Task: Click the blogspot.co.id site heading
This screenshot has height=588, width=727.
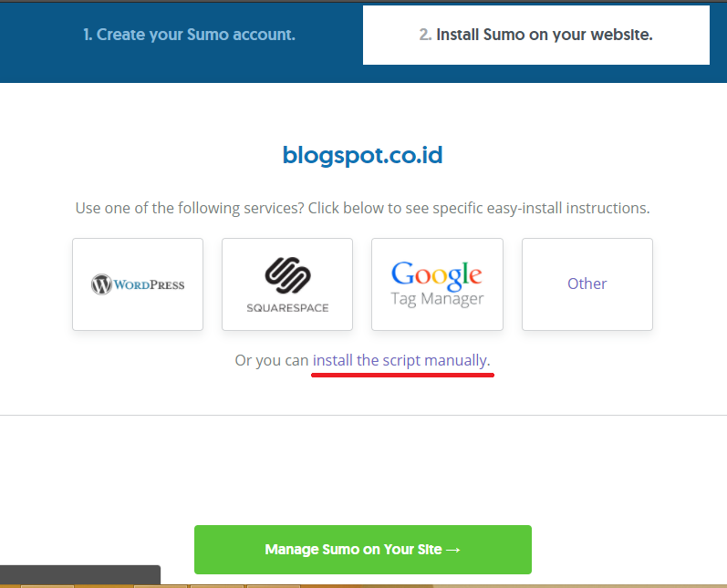Action: click(362, 155)
